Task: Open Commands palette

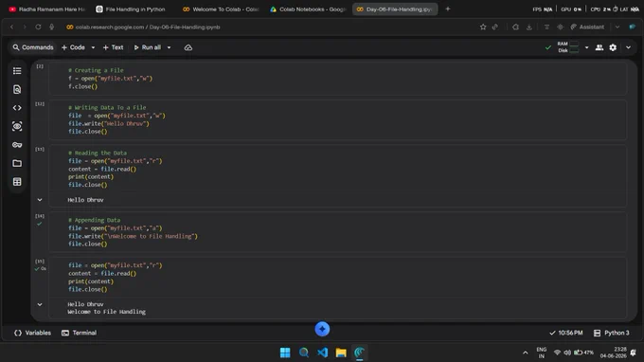Action: [x=33, y=47]
